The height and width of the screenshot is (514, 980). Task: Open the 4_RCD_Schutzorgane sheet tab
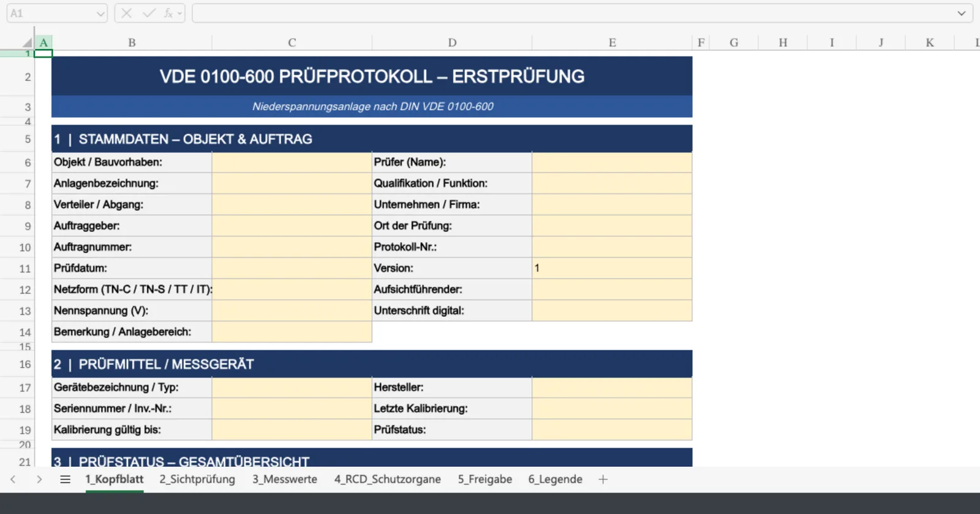point(387,479)
